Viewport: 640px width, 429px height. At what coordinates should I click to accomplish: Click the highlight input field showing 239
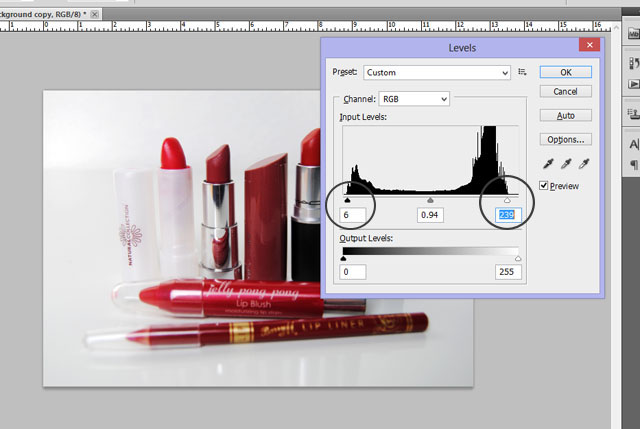[508, 215]
